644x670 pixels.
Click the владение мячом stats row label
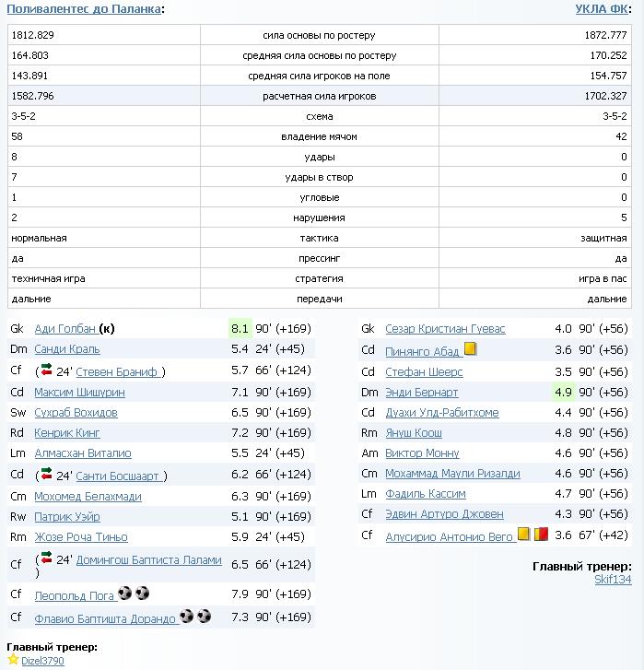point(319,136)
